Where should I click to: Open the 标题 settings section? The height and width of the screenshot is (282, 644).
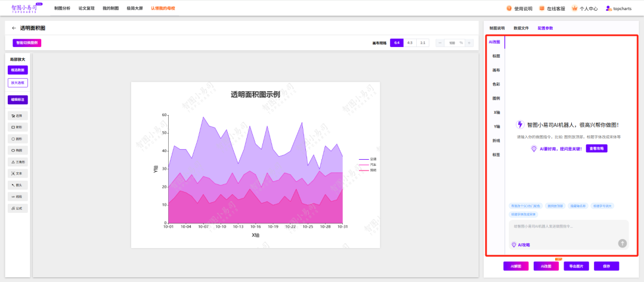[496, 56]
